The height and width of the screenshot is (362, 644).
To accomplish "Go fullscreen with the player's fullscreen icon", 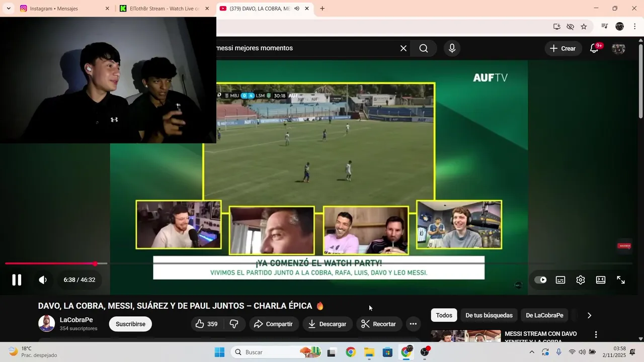I will [621, 280].
